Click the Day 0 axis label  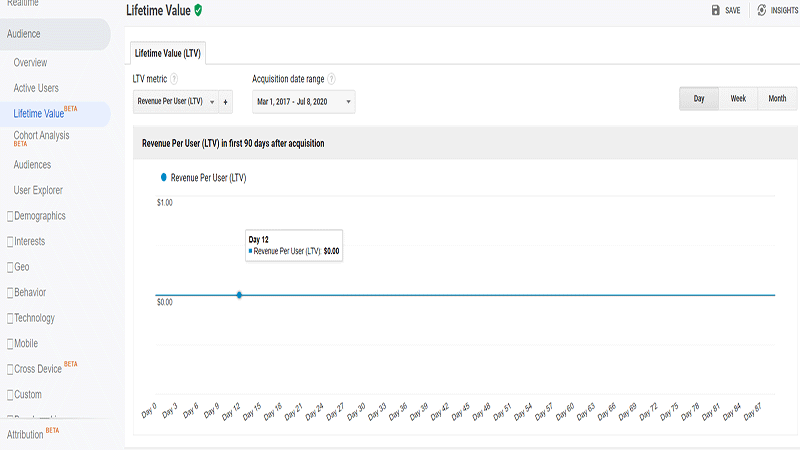149,411
